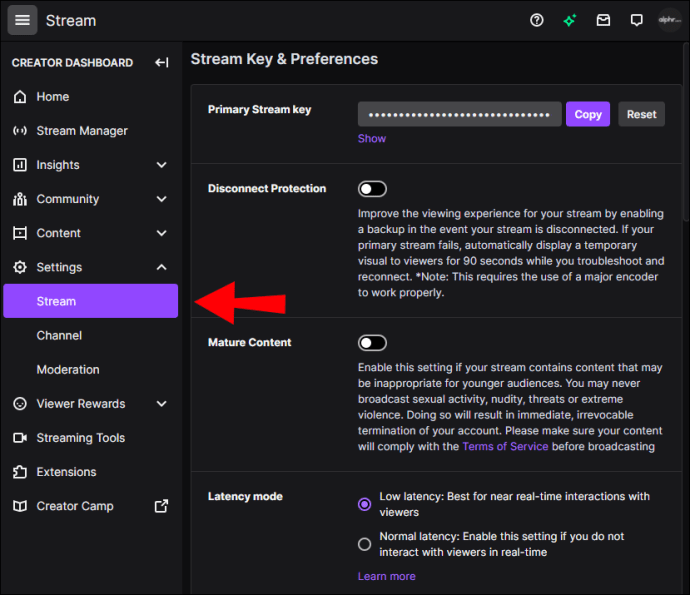Image resolution: width=690 pixels, height=595 pixels.
Task: Open the whispers chat bubble icon
Action: (636, 20)
